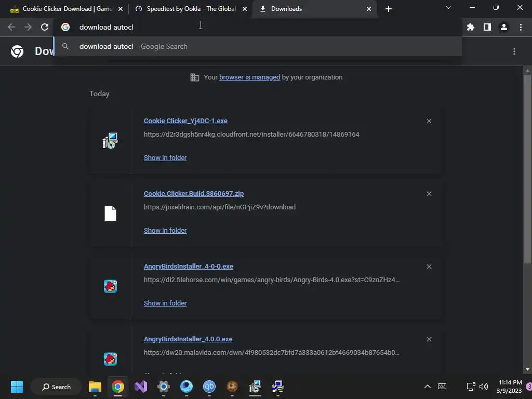The width and height of the screenshot is (532, 399).
Task: Expand the hidden system tray icons chevron
Action: click(x=428, y=387)
